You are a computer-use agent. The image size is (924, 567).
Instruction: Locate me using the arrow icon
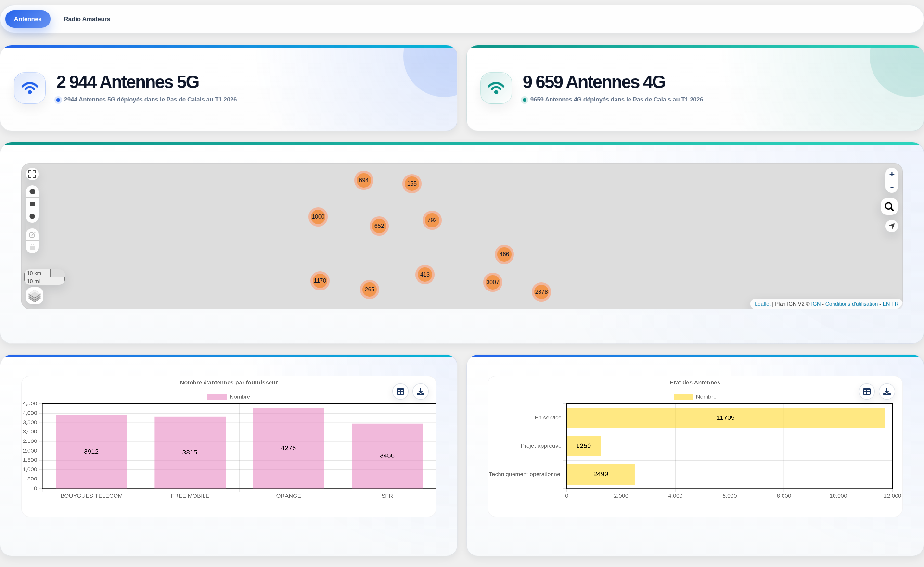point(892,226)
